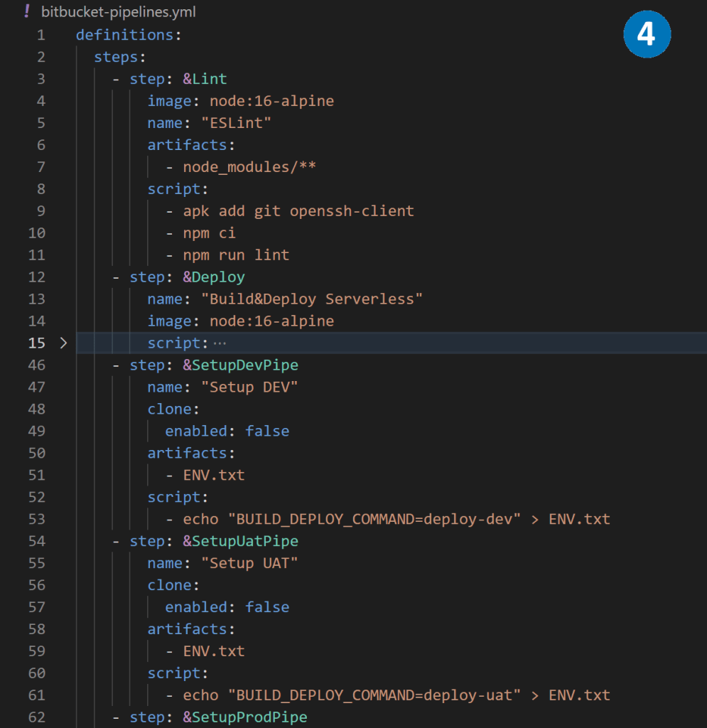This screenshot has width=707, height=728.
Task: Click the &SetupUatPipe anchor text
Action: tap(240, 541)
